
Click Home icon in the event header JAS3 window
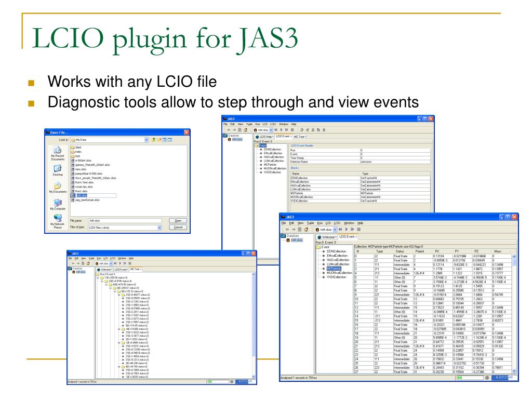tap(246, 130)
